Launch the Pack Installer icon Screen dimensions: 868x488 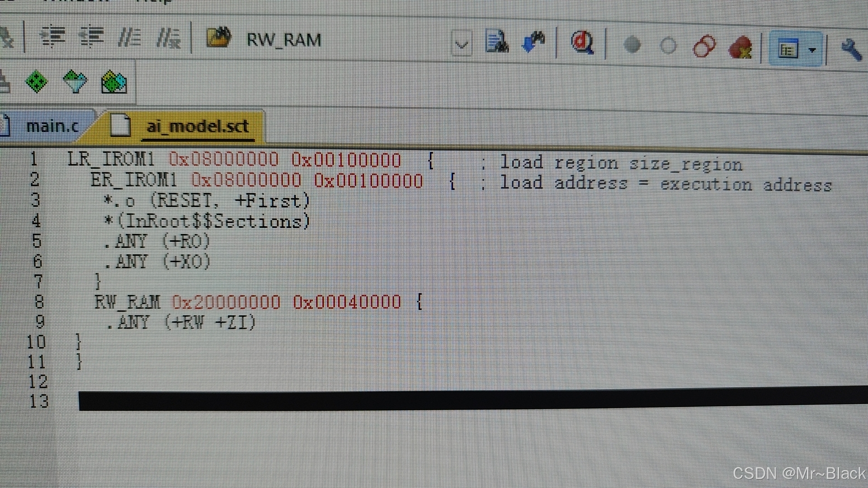114,83
